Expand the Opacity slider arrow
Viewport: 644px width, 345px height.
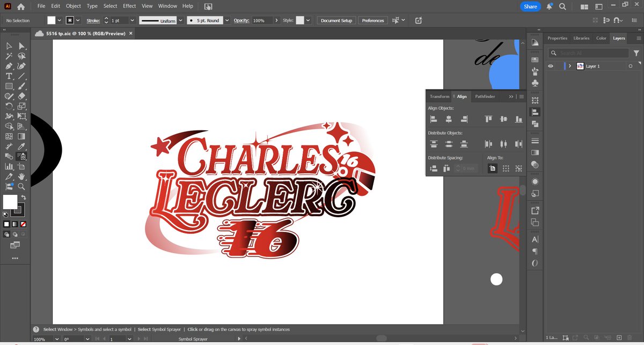point(276,20)
